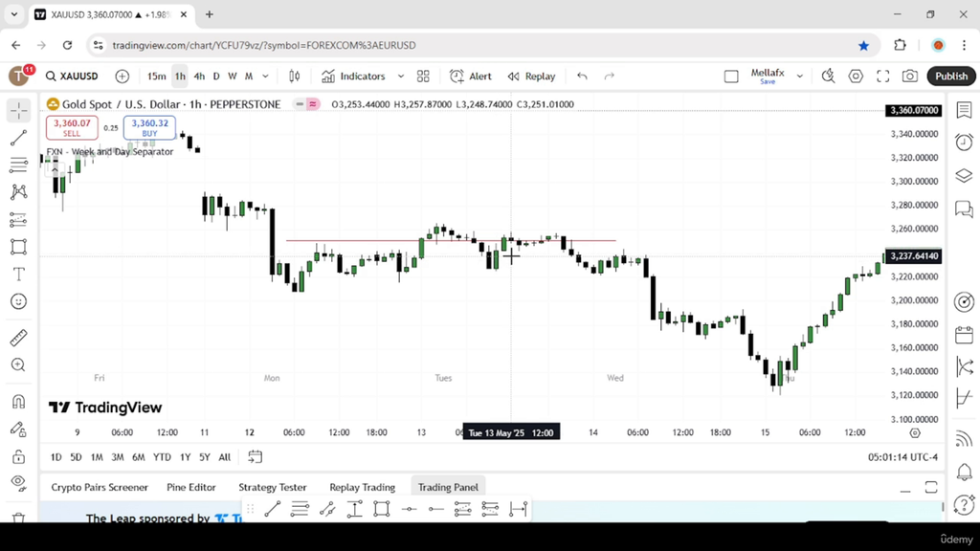Image resolution: width=980 pixels, height=551 pixels.
Task: Click the Publish button
Action: tap(951, 77)
